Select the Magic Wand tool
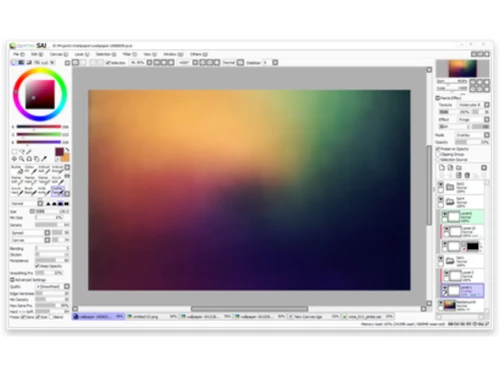 click(x=29, y=152)
